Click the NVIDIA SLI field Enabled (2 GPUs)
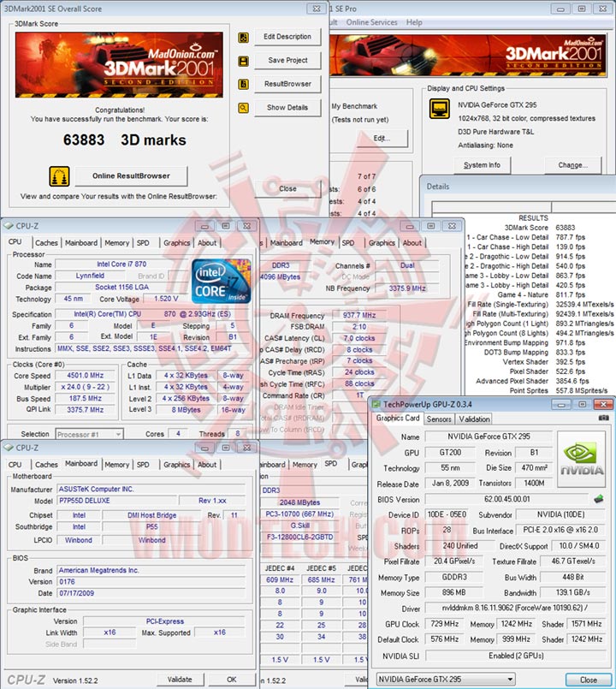616x689 pixels. (516, 656)
